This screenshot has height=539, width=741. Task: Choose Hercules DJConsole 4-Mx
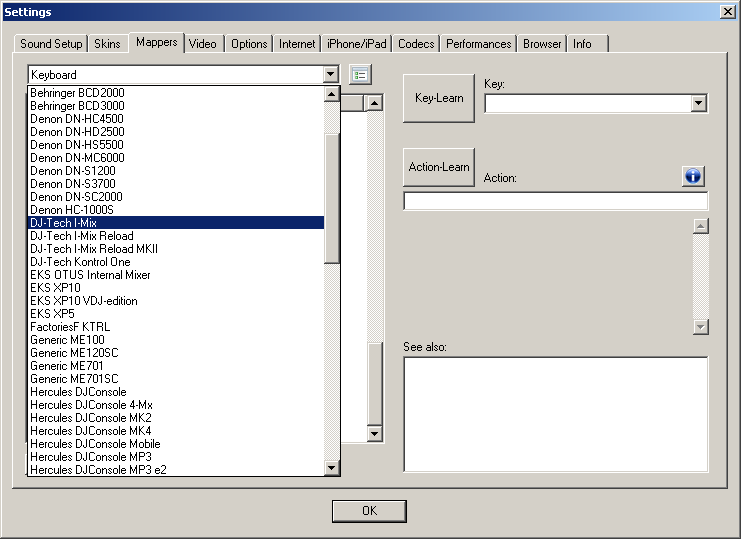pos(176,404)
